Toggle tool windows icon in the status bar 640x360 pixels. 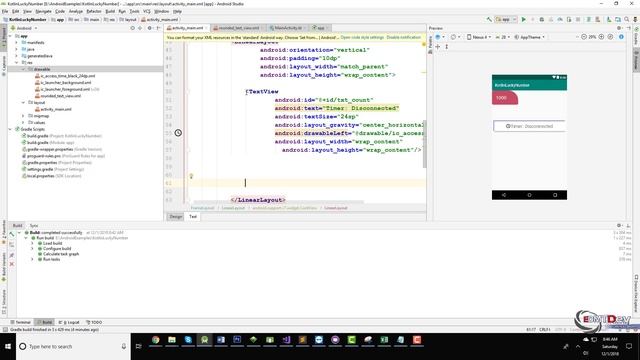(5, 329)
